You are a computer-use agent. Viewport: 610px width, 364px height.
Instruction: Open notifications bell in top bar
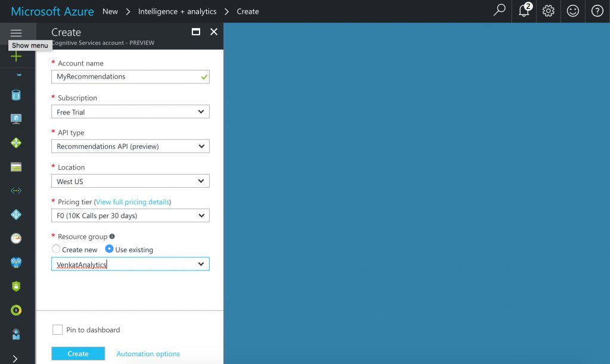tap(524, 11)
